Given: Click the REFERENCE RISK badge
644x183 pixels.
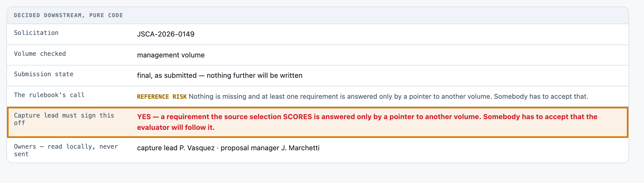Looking at the screenshot, I should 162,97.
